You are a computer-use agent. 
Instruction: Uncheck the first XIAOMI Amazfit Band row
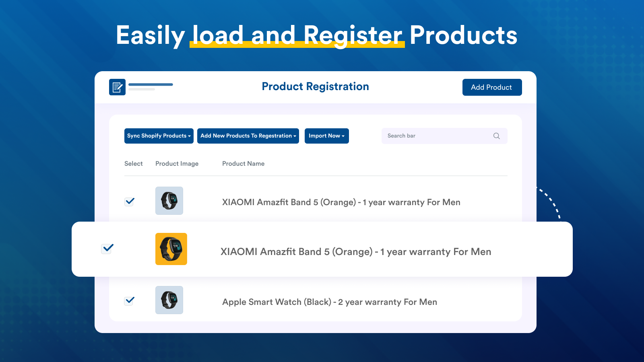pyautogui.click(x=129, y=201)
